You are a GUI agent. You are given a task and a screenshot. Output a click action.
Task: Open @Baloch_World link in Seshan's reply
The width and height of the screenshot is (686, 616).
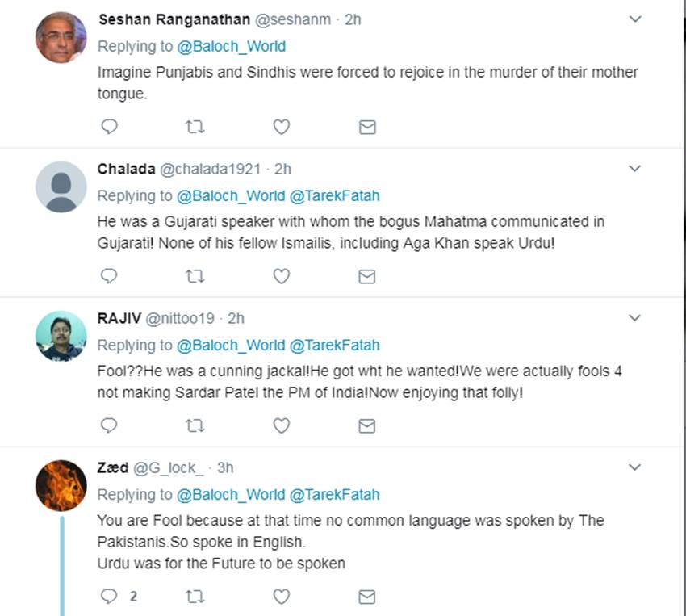pyautogui.click(x=231, y=46)
